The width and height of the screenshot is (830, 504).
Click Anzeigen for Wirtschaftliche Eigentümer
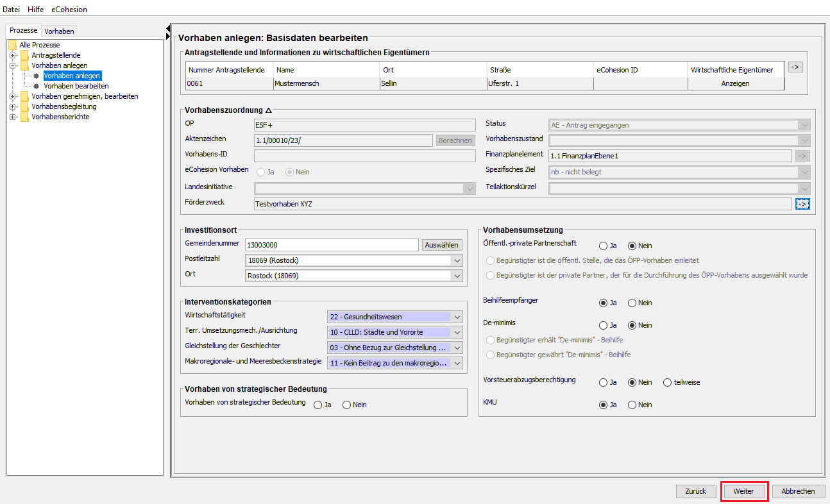[x=736, y=83]
